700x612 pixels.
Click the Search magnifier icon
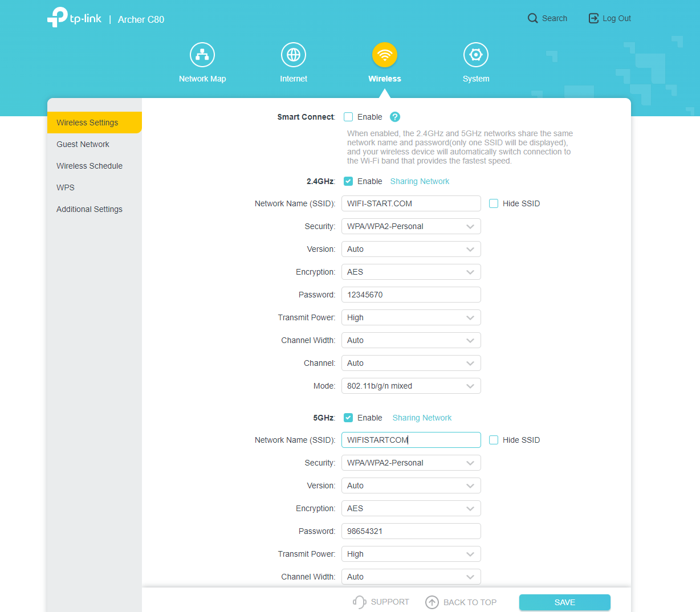coord(533,18)
